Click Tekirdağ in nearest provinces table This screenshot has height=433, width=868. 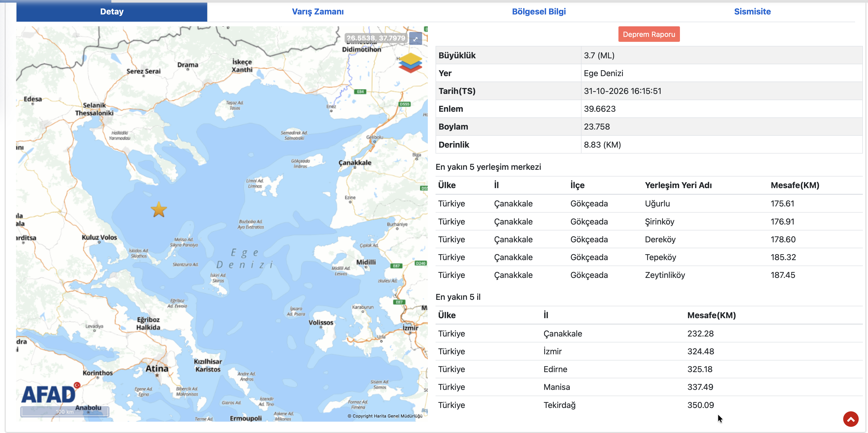click(x=559, y=405)
